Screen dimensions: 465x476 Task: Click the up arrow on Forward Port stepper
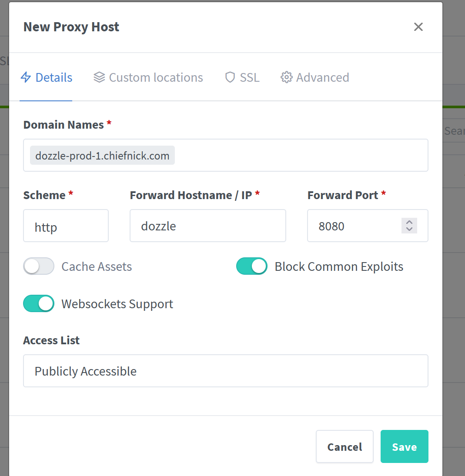(409, 222)
